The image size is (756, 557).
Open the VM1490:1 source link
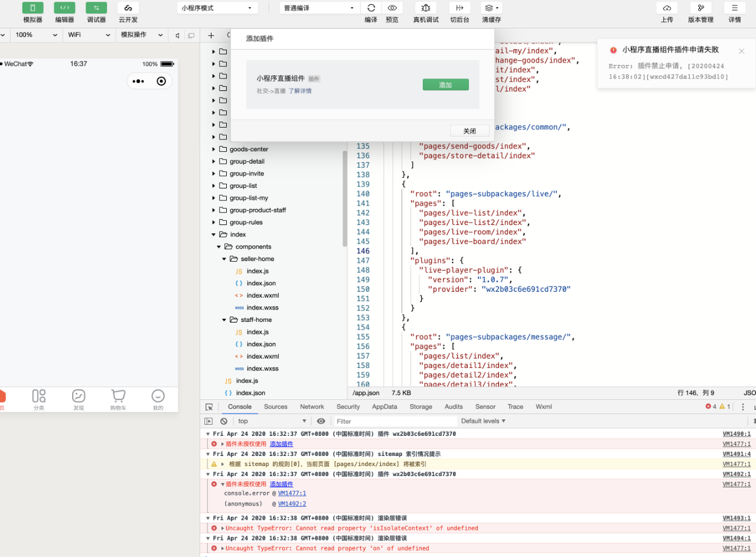(x=737, y=434)
